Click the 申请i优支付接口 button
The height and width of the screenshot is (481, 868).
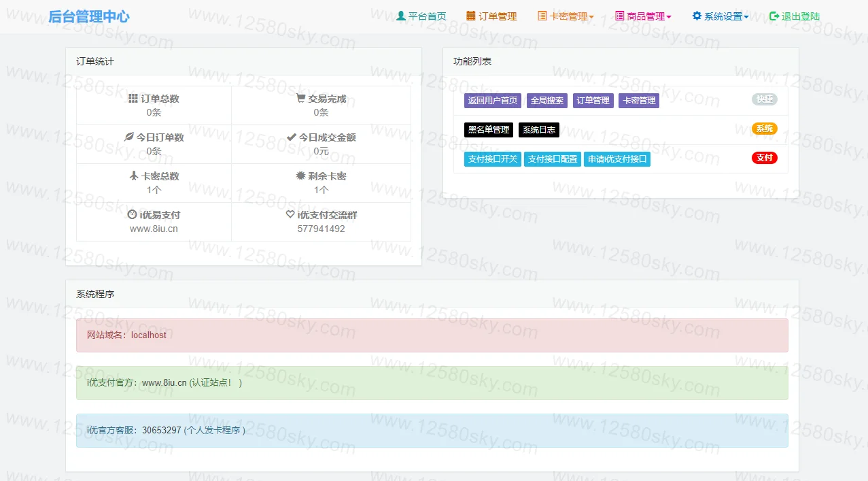(617, 159)
